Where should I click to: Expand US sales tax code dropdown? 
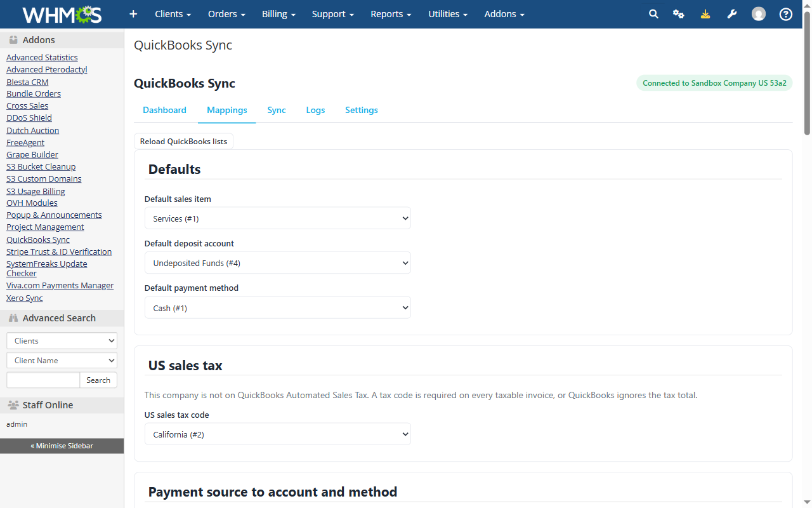point(278,434)
